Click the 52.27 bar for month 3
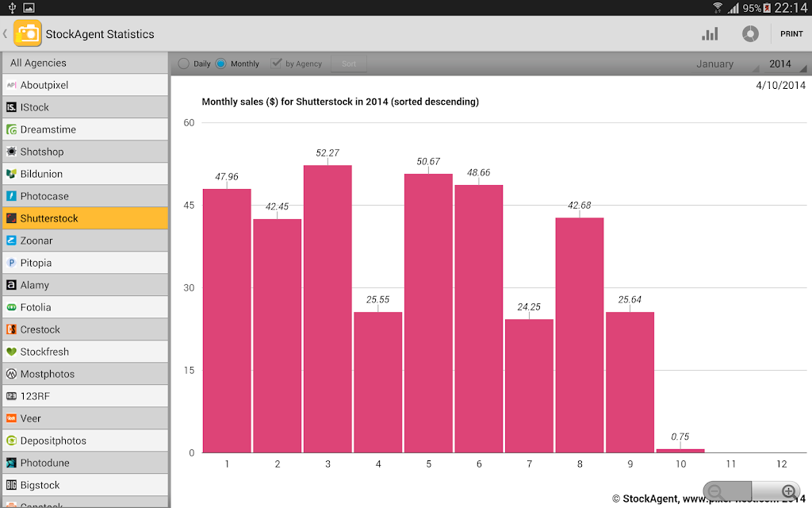The image size is (812, 508). [327, 309]
